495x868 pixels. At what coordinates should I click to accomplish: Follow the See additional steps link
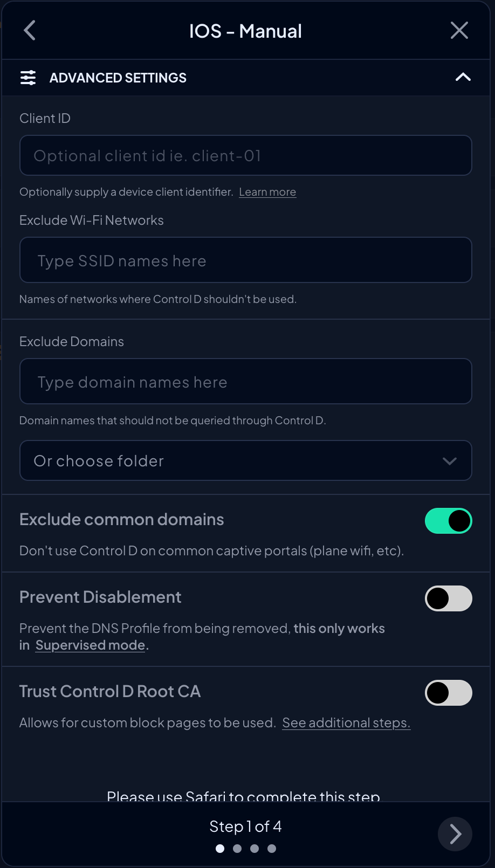(x=346, y=723)
